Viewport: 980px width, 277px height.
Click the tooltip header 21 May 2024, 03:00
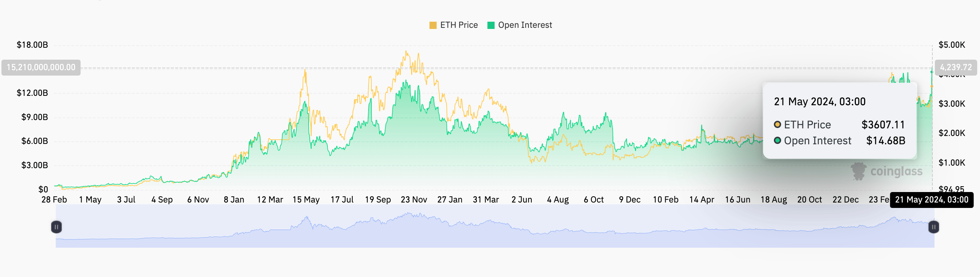point(819,102)
